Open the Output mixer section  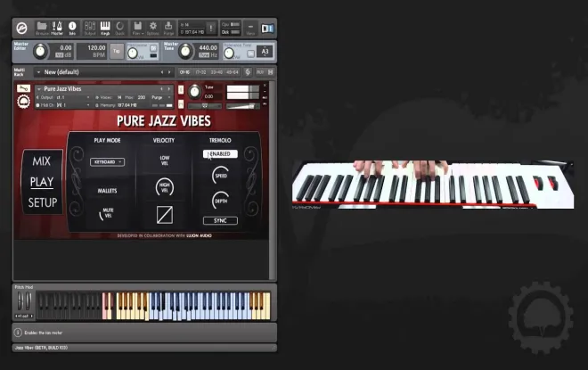[90, 28]
